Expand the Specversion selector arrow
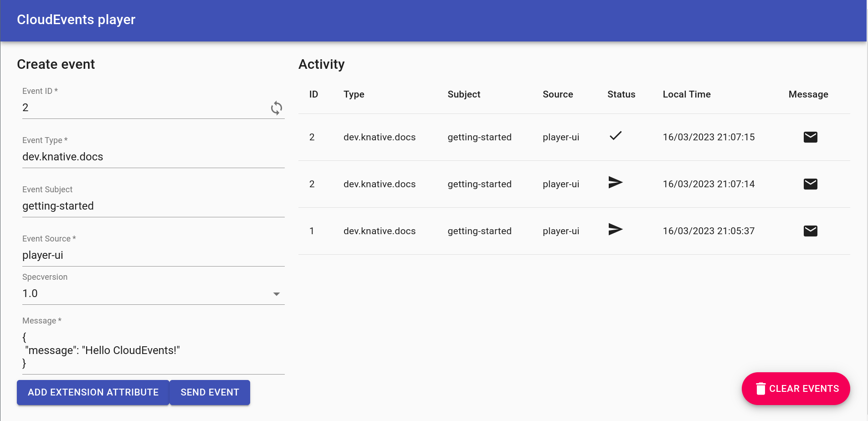The height and width of the screenshot is (421, 868). [276, 294]
